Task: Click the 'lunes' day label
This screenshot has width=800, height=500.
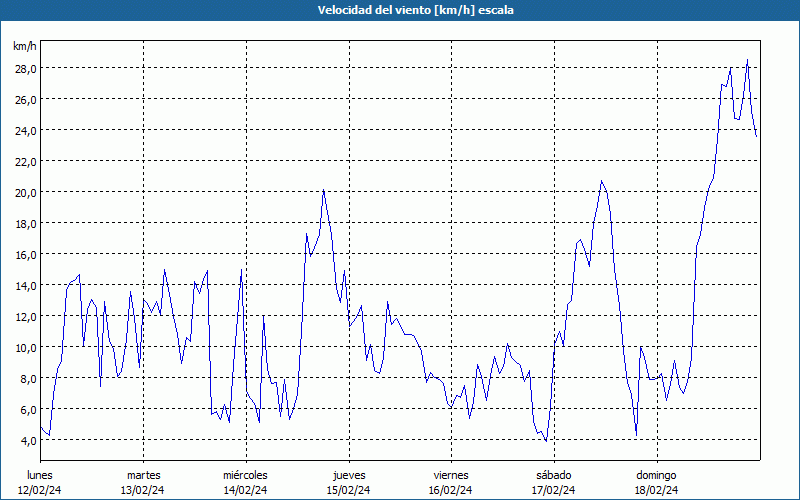Action: pos(40,475)
